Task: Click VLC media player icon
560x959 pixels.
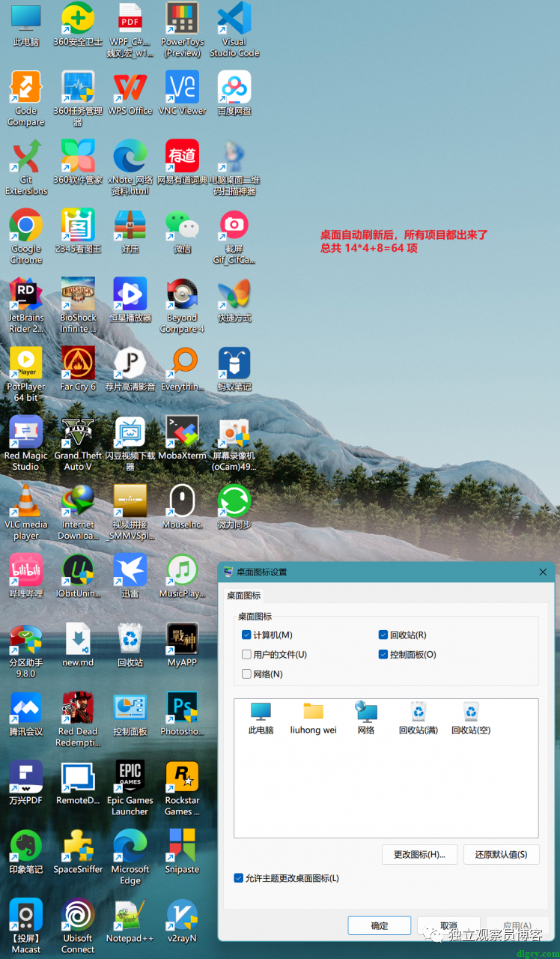Action: pyautogui.click(x=25, y=512)
